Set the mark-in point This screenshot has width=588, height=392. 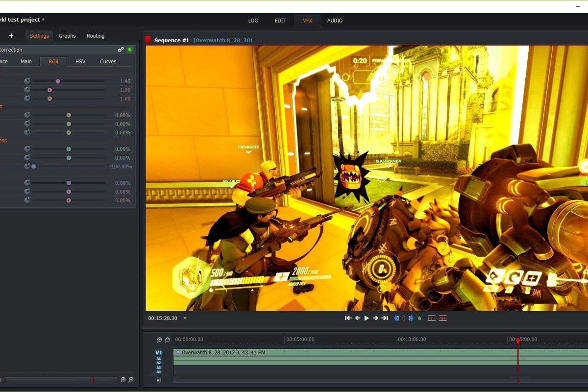pos(397,318)
